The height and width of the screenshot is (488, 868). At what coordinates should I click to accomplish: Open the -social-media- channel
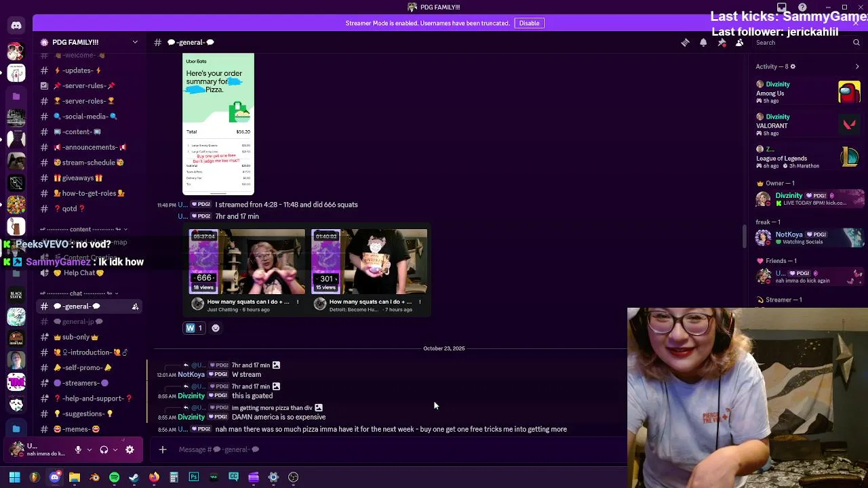tap(90, 117)
